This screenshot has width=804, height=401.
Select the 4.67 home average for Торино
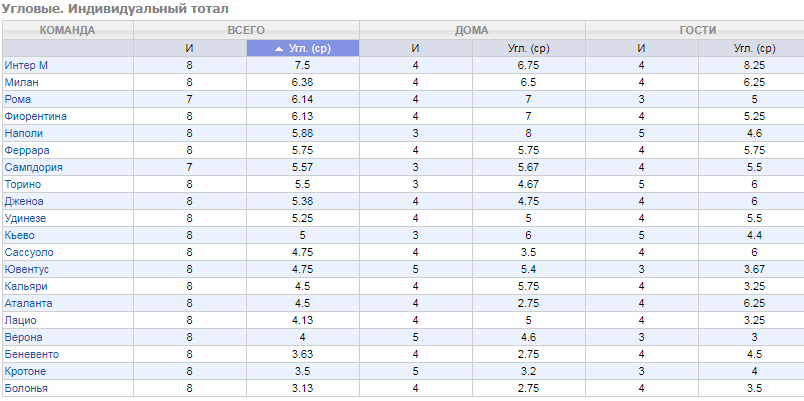pos(529,184)
